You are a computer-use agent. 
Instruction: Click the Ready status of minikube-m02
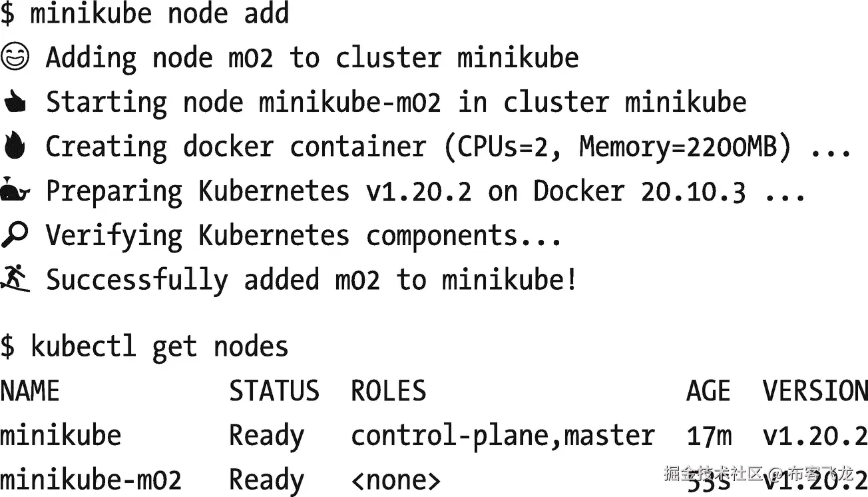click(x=267, y=480)
